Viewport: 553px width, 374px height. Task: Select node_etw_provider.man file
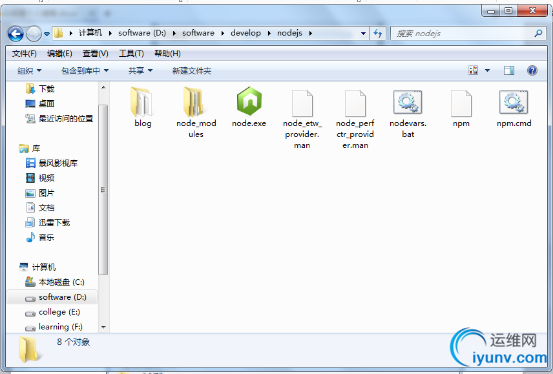[x=302, y=119]
